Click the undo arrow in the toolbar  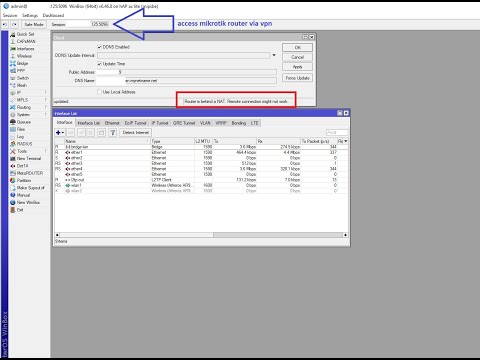pyautogui.click(x=5, y=24)
